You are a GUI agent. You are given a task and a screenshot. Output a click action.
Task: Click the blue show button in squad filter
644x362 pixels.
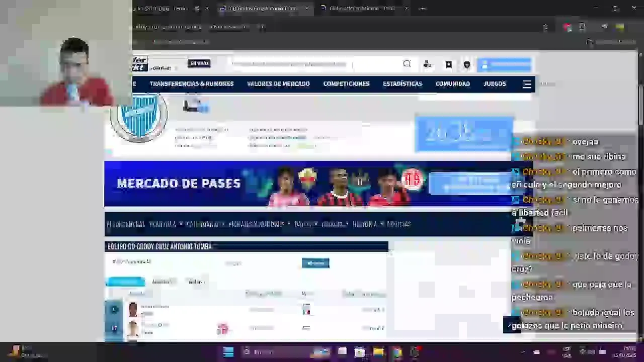click(315, 263)
